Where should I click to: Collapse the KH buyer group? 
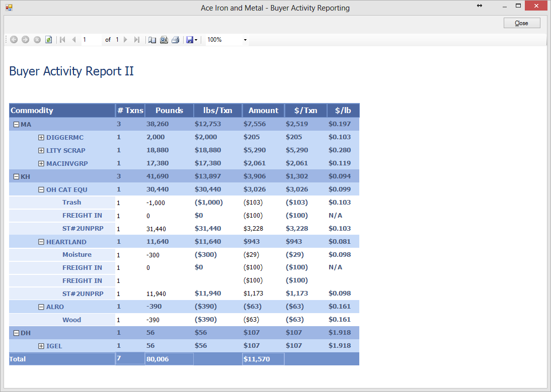pyautogui.click(x=16, y=177)
